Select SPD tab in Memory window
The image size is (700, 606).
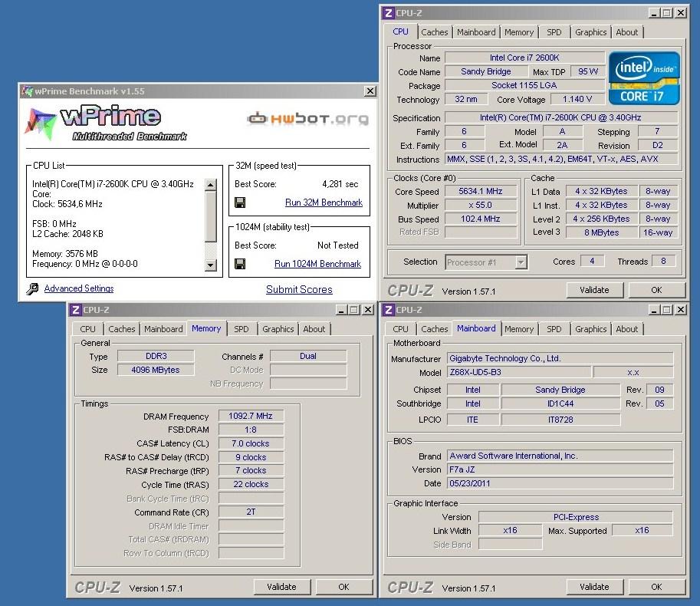click(x=241, y=329)
